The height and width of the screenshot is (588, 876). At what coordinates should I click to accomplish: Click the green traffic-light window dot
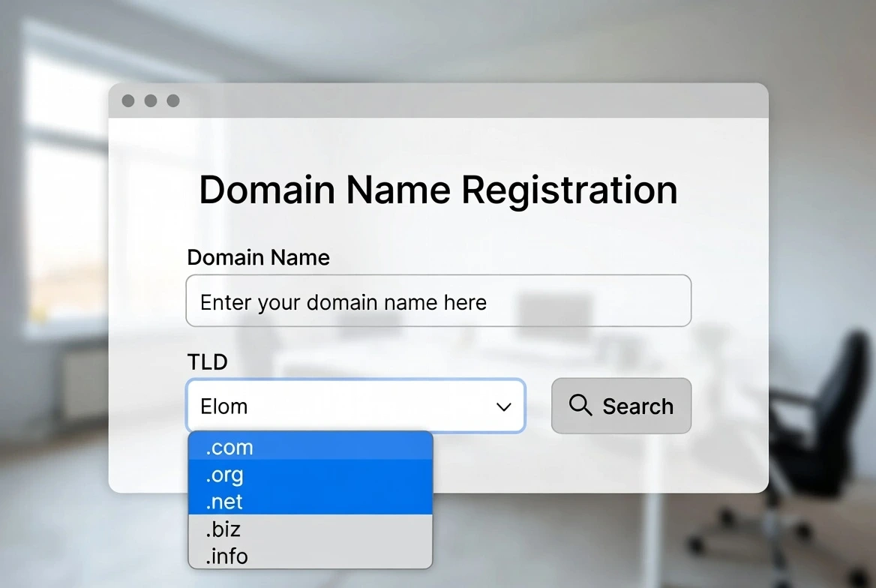click(x=173, y=100)
